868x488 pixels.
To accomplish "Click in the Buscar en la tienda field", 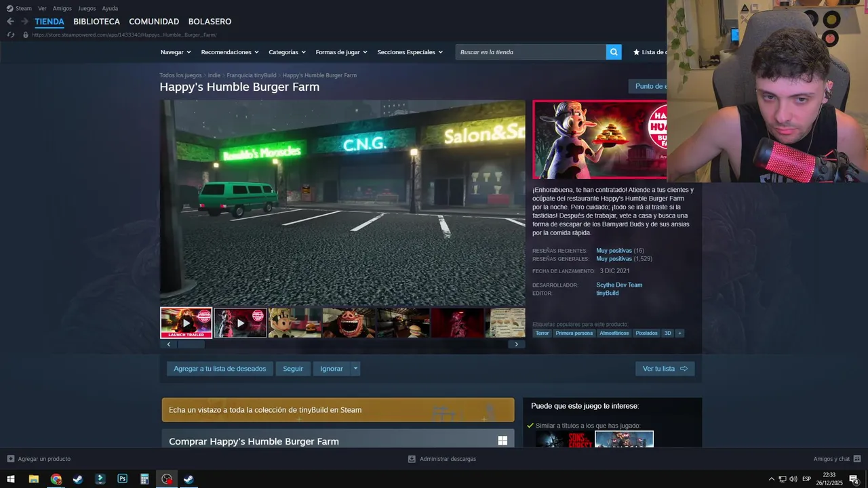I will [x=531, y=52].
